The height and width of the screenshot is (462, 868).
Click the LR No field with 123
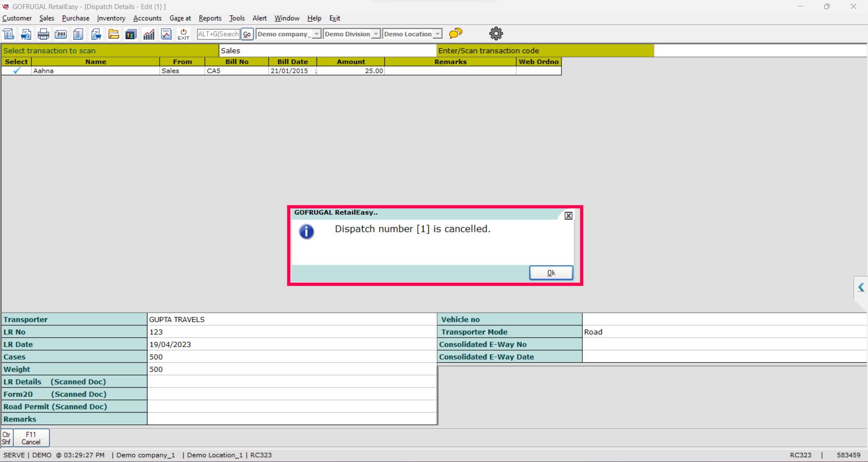(292, 332)
